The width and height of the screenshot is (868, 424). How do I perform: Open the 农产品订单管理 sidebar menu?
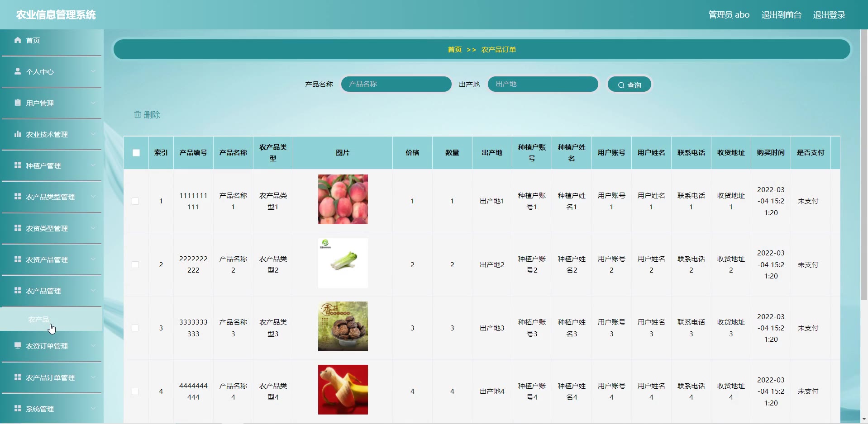(52, 377)
